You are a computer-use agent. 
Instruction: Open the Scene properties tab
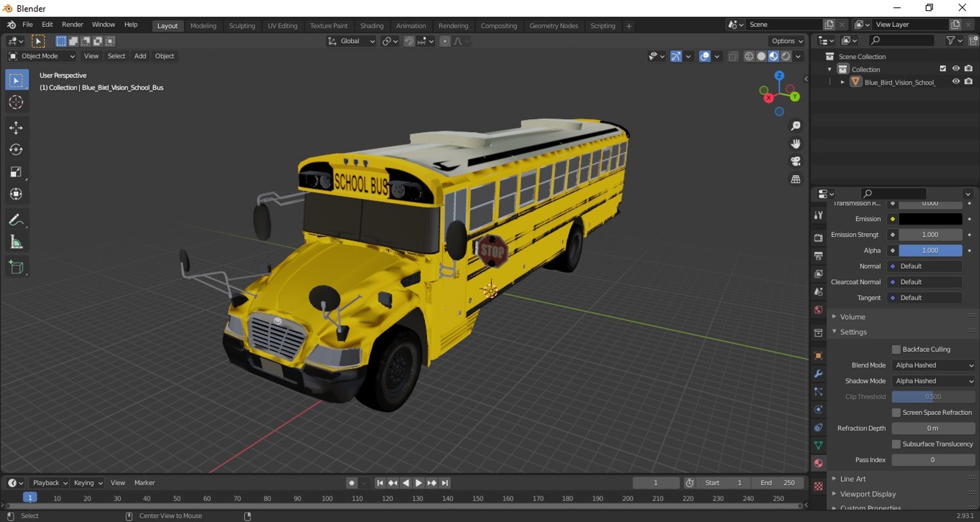818,292
